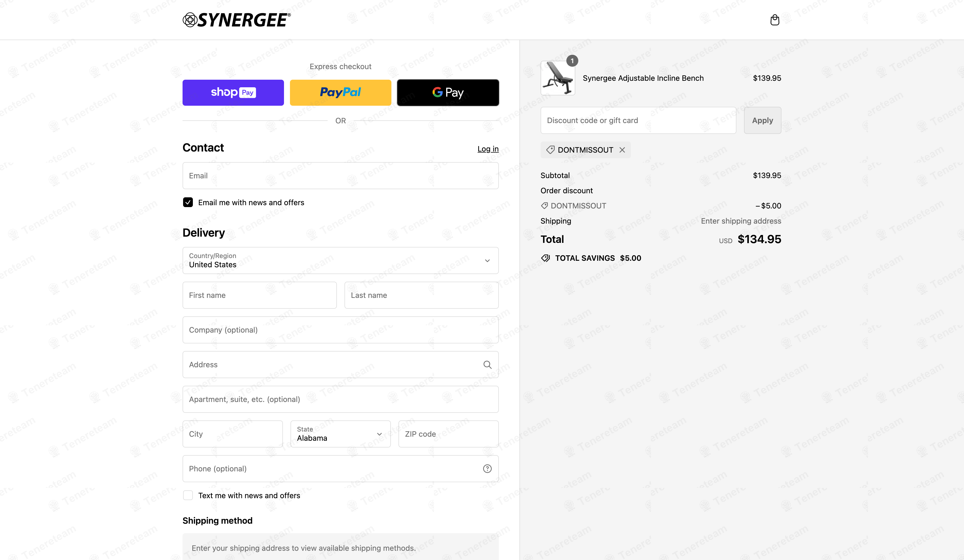Focus the Email input field
The image size is (964, 560).
click(340, 175)
